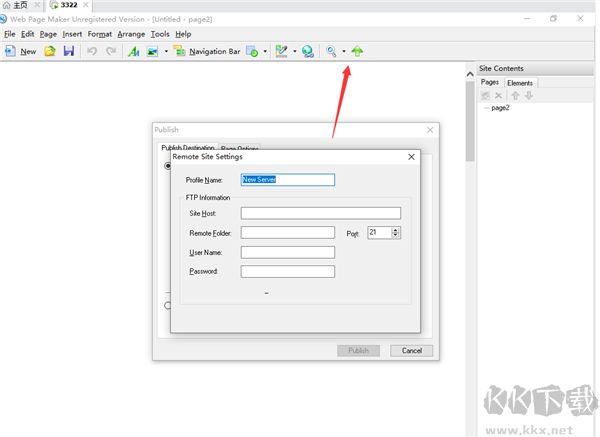Image resolution: width=600 pixels, height=437 pixels.
Task: Close the Publish dialog with X
Action: click(430, 130)
